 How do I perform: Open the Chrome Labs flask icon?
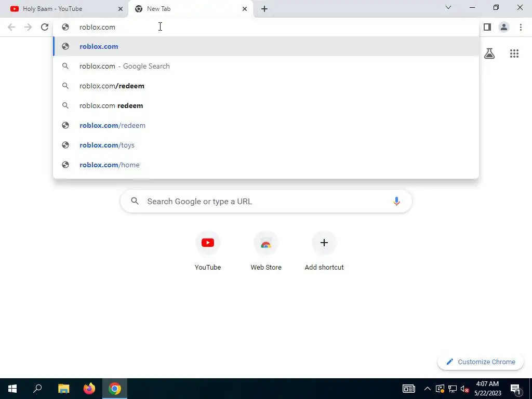tap(489, 54)
